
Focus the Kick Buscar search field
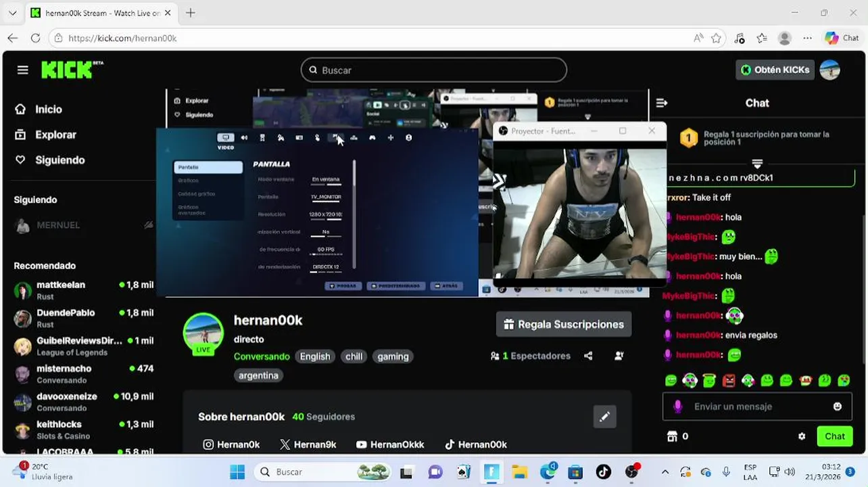pos(434,70)
